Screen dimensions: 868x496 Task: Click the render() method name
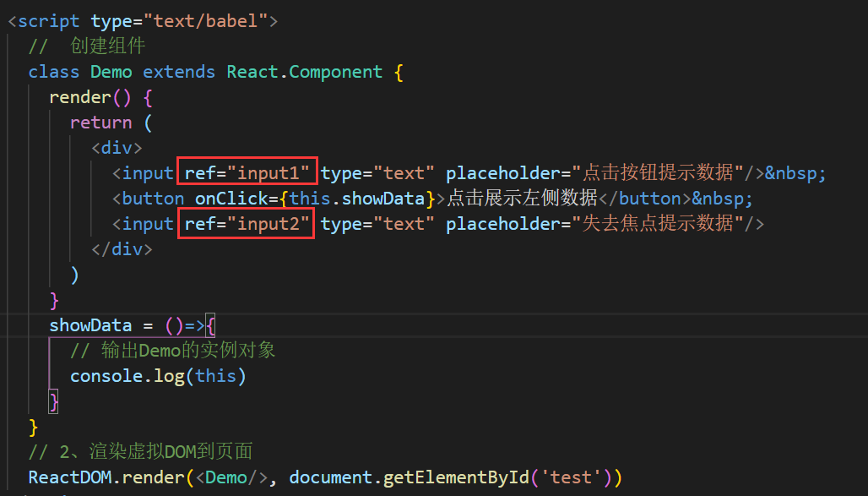(x=80, y=97)
